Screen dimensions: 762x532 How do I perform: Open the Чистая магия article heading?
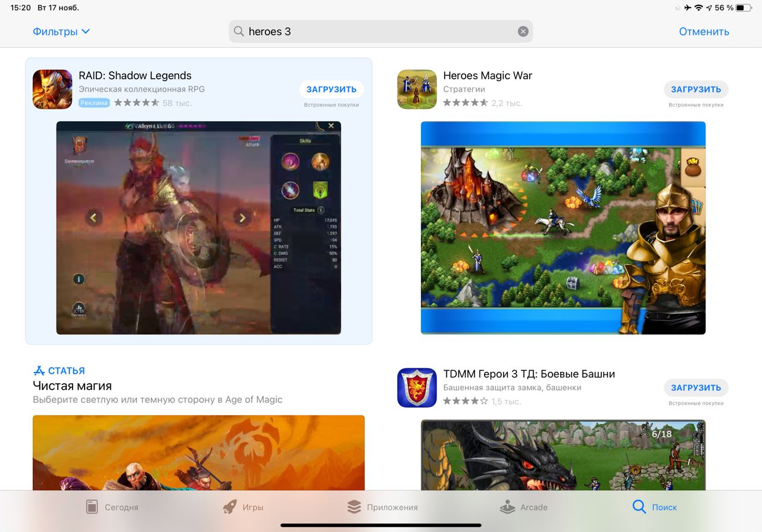point(72,386)
